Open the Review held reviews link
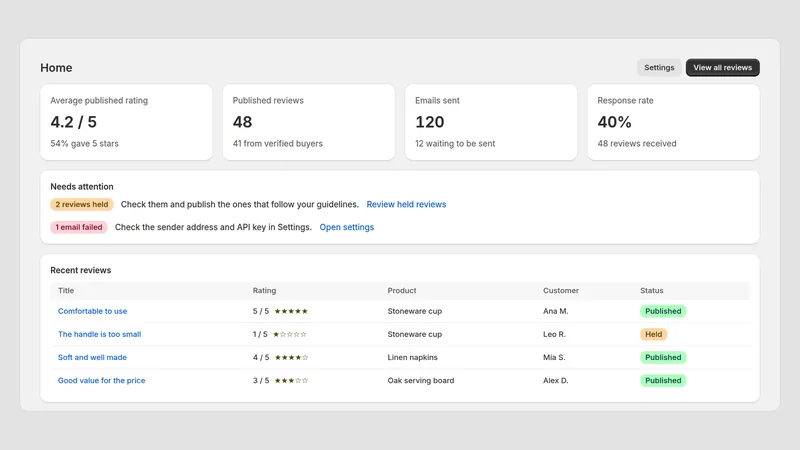This screenshot has width=800, height=450. point(406,204)
